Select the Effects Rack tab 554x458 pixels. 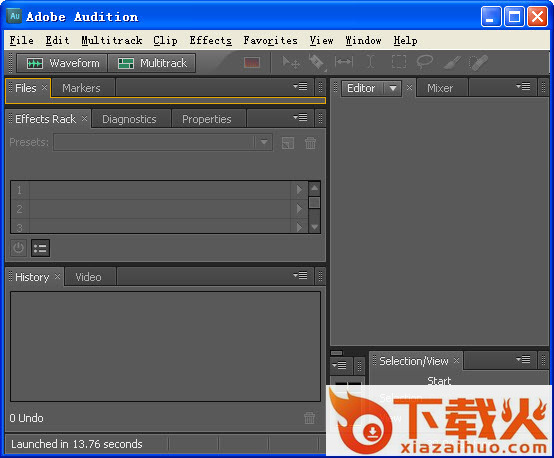click(45, 119)
